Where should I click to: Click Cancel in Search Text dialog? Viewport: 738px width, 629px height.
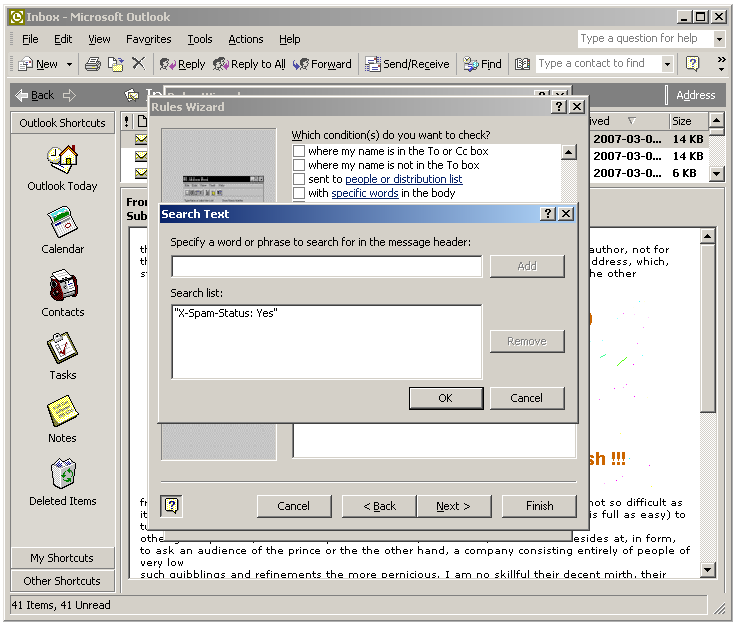point(527,398)
